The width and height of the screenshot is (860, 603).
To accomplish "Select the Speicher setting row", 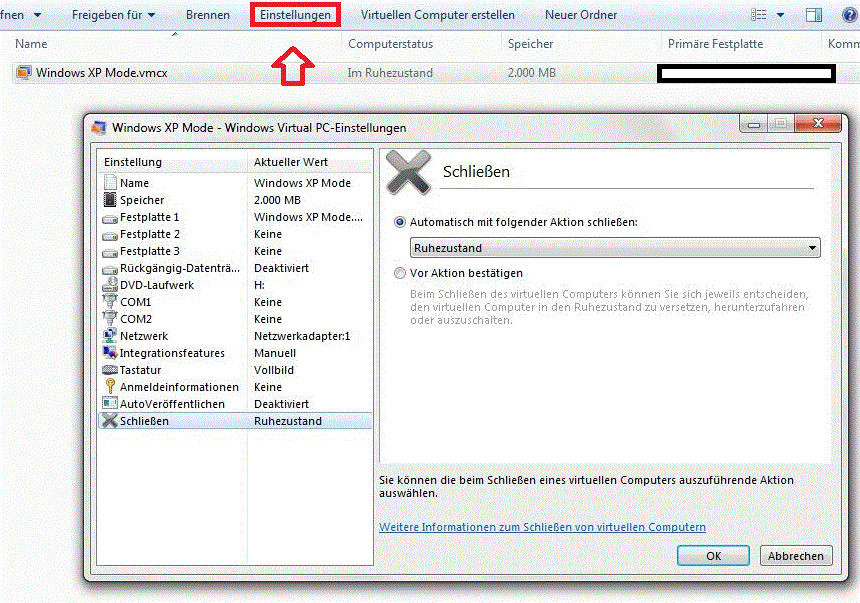I will [235, 200].
